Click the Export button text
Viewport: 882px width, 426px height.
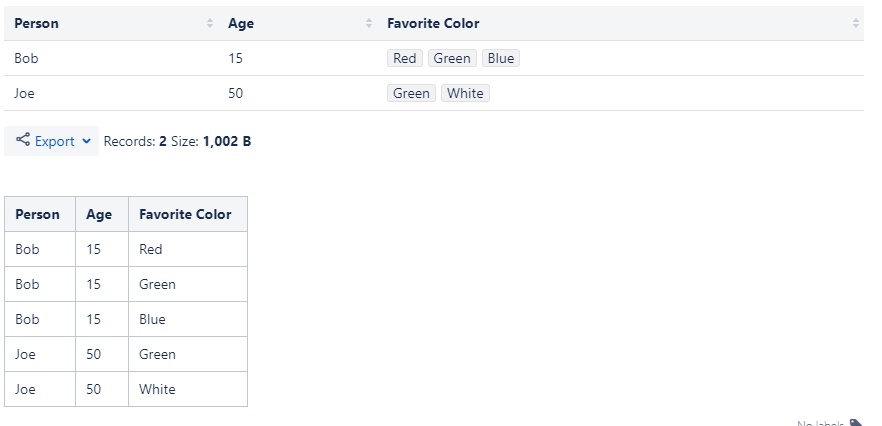(x=55, y=141)
